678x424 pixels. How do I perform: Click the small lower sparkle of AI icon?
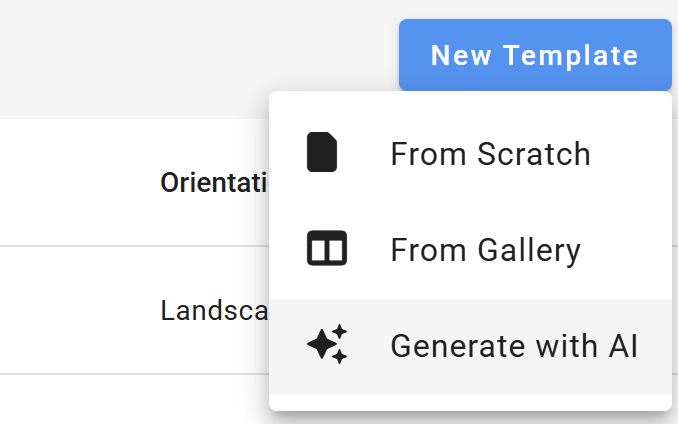[339, 357]
